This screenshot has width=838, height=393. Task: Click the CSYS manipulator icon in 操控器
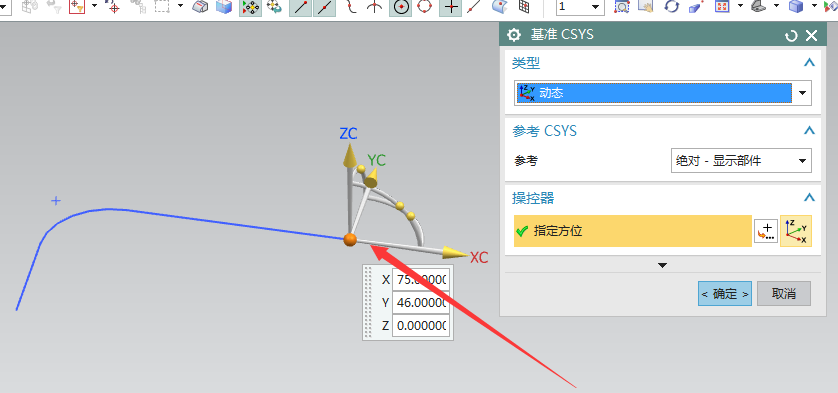coord(796,231)
